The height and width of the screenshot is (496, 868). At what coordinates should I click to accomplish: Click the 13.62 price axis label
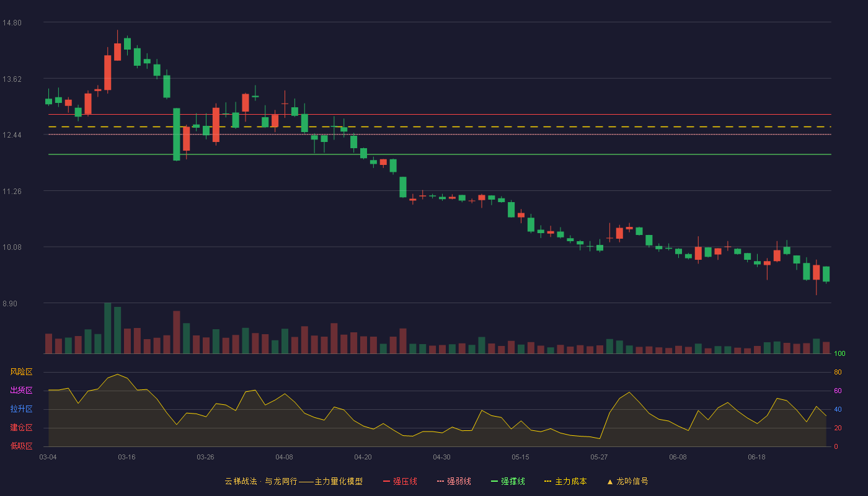[12, 79]
